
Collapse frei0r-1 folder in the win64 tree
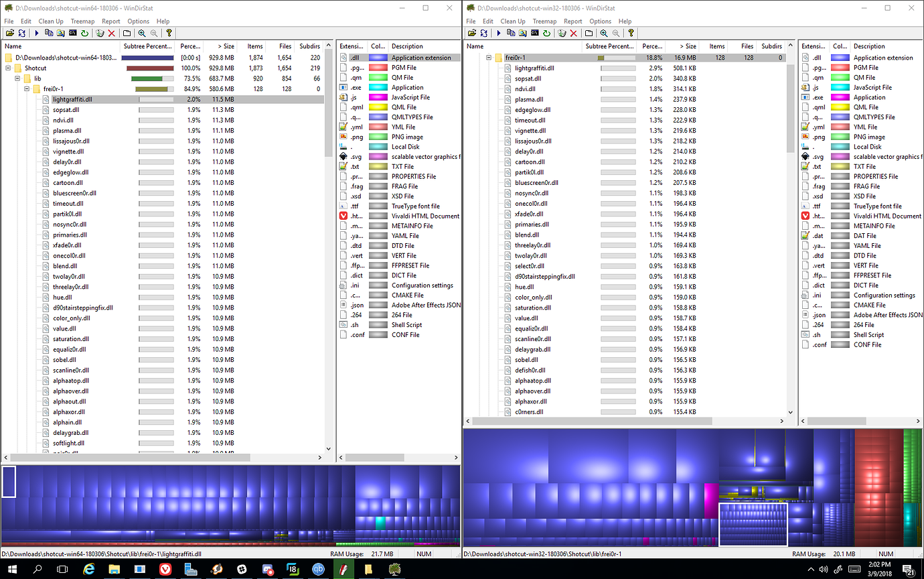point(28,89)
